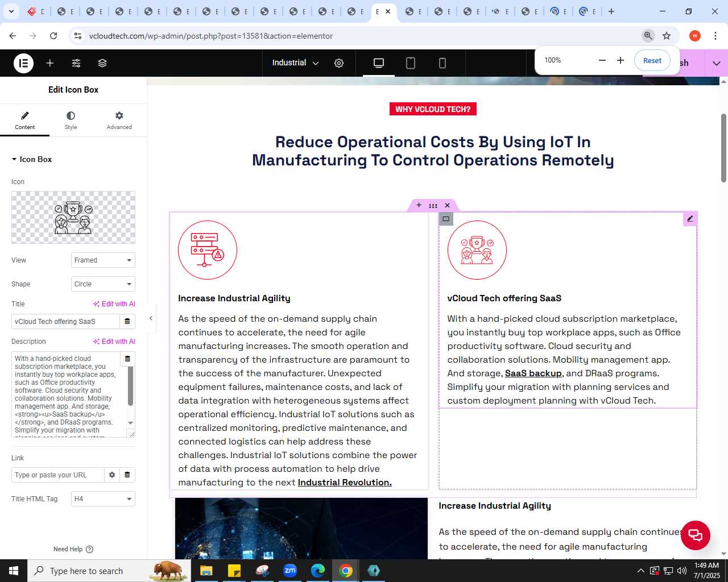Click the page vertical scrollbar
Viewport: 728px width, 582px height.
coord(723,148)
